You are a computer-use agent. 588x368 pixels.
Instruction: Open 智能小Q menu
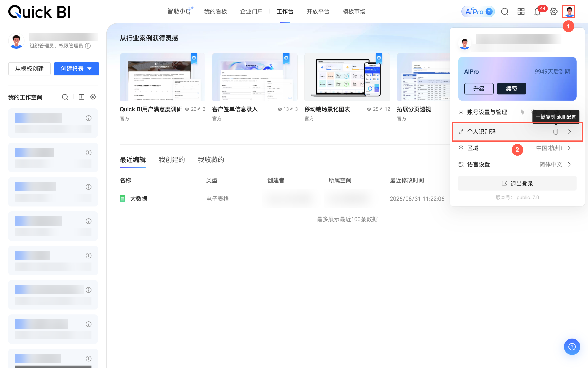[x=180, y=11]
